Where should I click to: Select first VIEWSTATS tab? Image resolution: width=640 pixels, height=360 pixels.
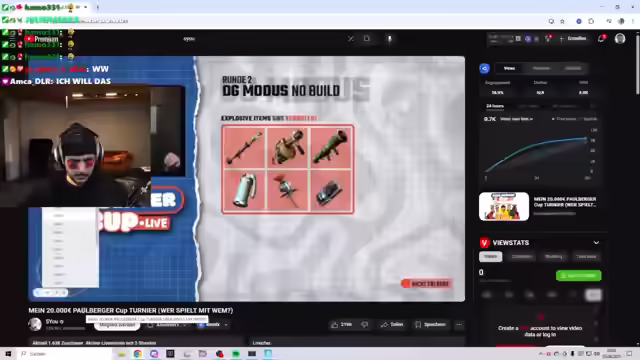pos(491,256)
